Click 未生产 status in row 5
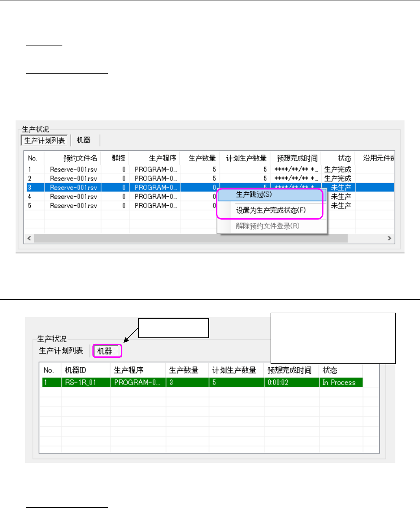This screenshot has height=508, width=420. coord(341,206)
